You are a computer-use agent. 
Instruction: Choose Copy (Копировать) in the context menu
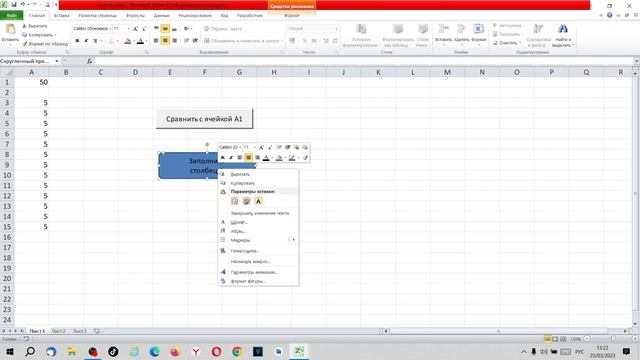tap(258, 183)
